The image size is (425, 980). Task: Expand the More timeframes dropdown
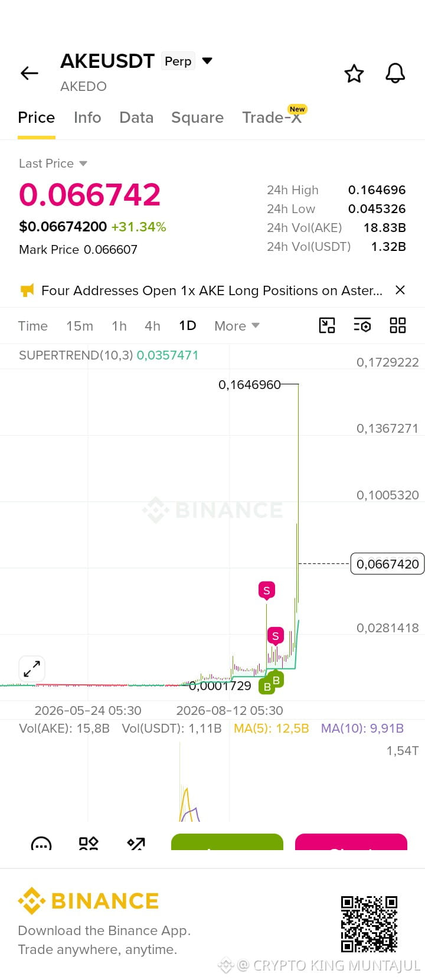pyautogui.click(x=237, y=326)
